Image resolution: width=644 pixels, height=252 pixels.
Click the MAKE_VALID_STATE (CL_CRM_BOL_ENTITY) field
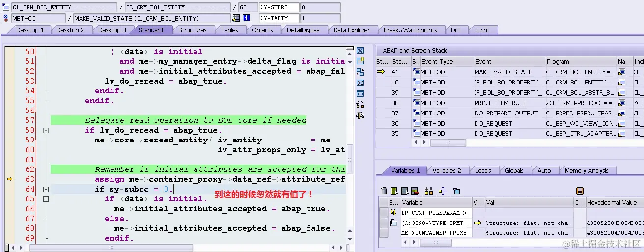pos(152,18)
